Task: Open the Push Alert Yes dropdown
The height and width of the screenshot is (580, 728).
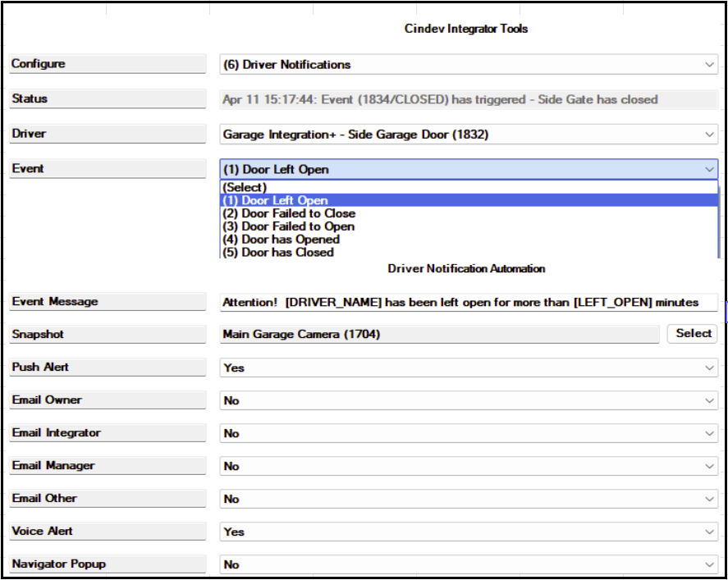Action: (469, 368)
